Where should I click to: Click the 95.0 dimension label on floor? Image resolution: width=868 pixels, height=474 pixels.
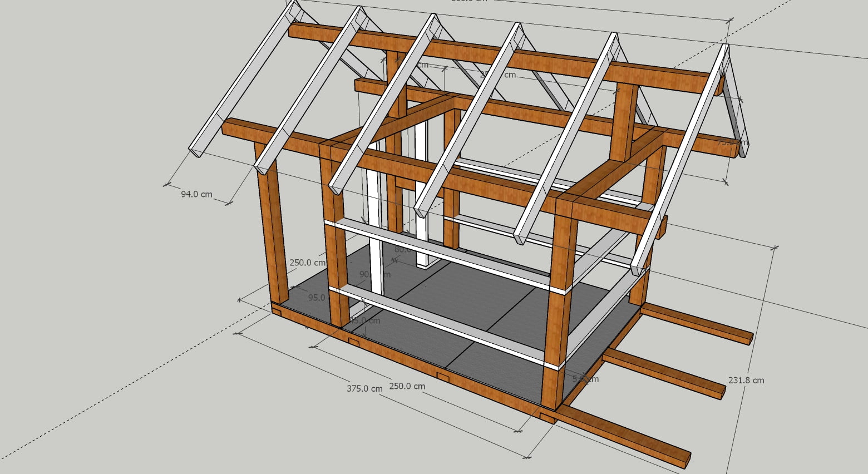tap(317, 298)
